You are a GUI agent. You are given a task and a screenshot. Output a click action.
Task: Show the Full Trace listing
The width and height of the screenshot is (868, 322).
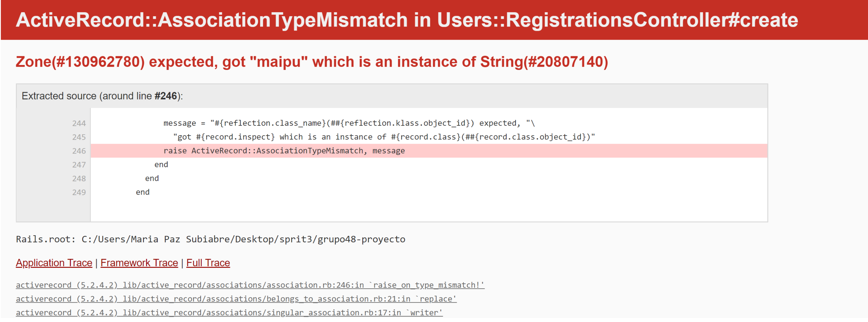[x=208, y=263]
